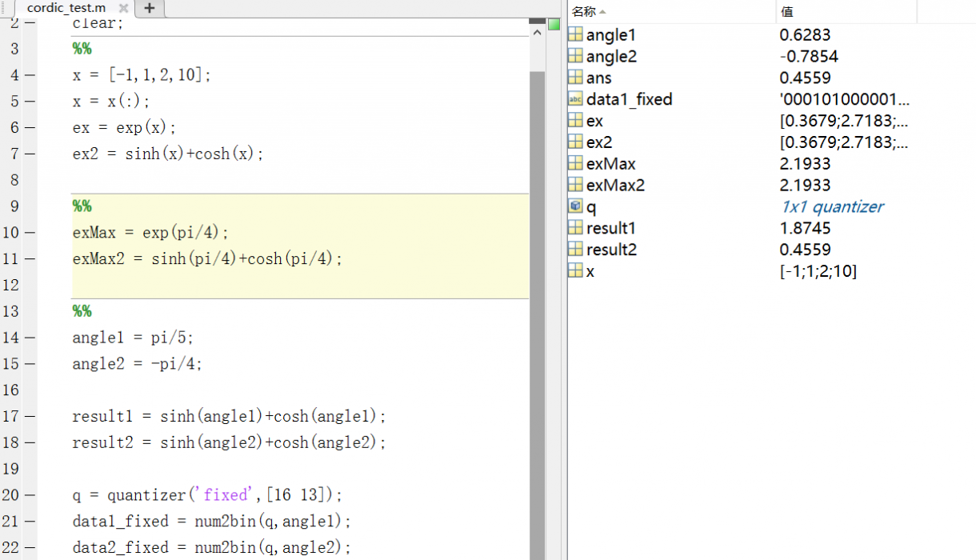Viewport: 976px width, 560px height.
Task: Click the code line angle1 = pi/5;
Action: pos(133,338)
